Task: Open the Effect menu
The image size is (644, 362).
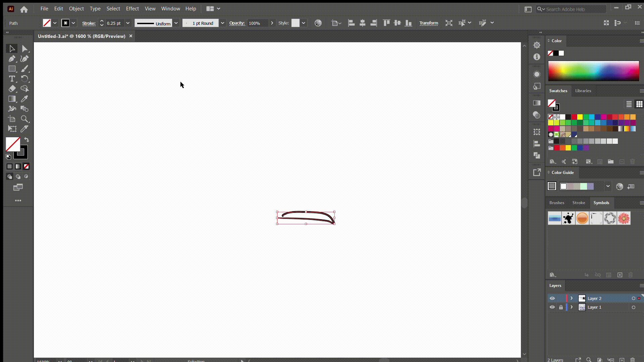Action: click(x=132, y=9)
